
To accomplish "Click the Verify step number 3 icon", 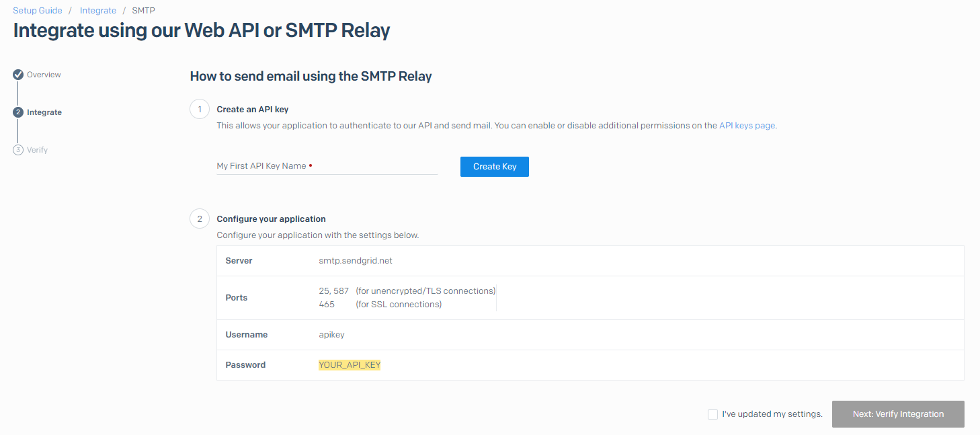I will [x=18, y=150].
